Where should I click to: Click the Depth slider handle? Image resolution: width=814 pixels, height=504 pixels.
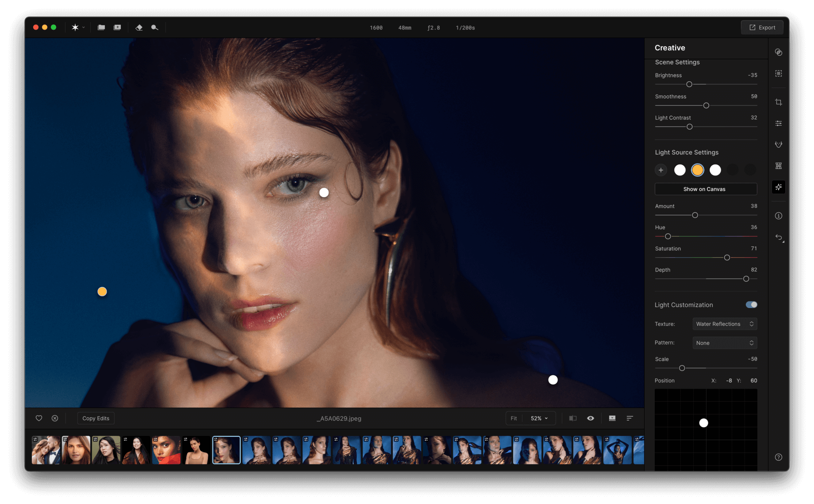(746, 279)
